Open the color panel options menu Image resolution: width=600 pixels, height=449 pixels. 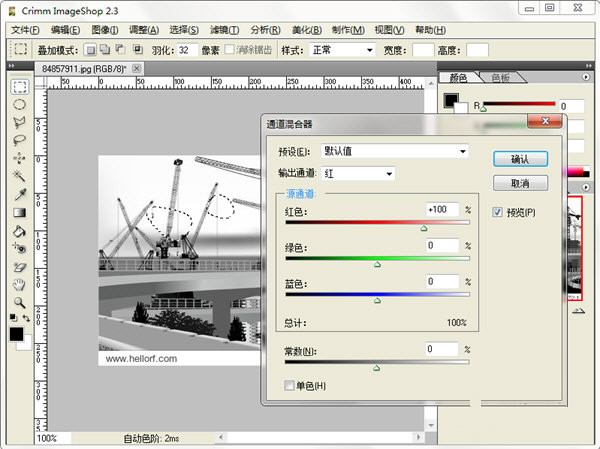pos(586,77)
